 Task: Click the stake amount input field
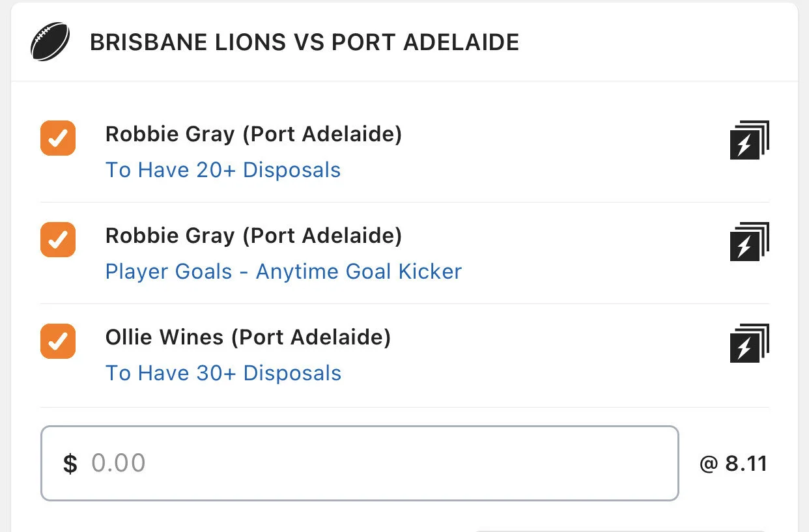[391, 464]
